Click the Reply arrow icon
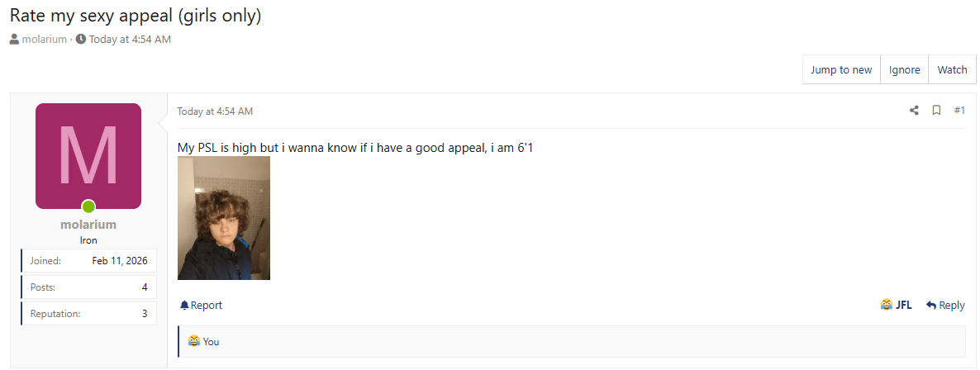Viewport: 980px width, 370px height. (x=931, y=306)
